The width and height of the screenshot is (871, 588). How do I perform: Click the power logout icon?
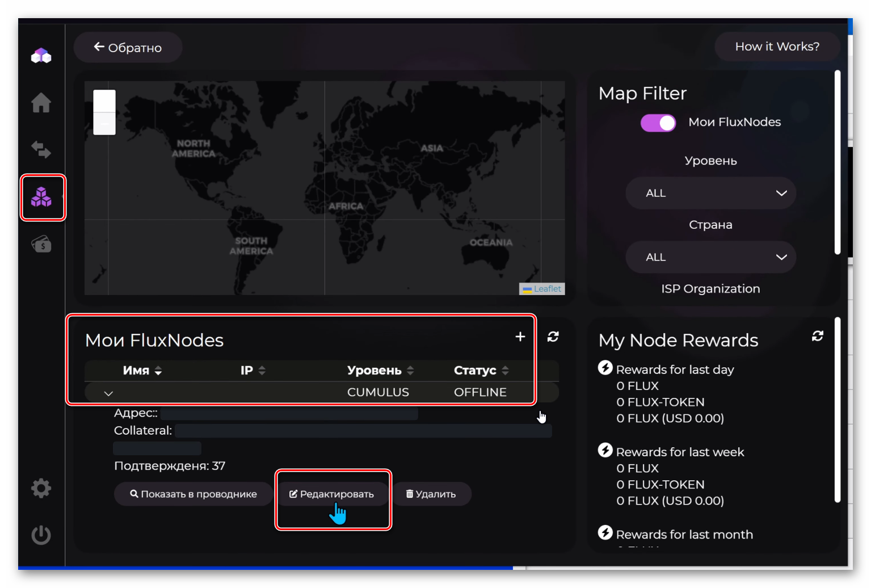click(x=41, y=535)
